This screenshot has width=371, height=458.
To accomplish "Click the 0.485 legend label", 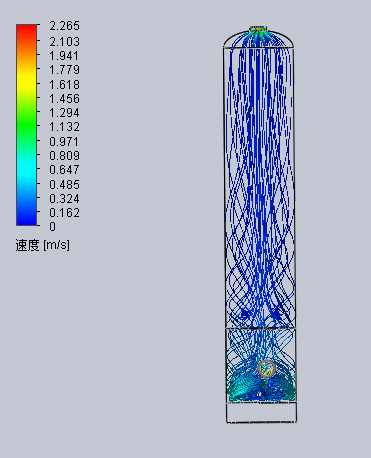I will (64, 184).
